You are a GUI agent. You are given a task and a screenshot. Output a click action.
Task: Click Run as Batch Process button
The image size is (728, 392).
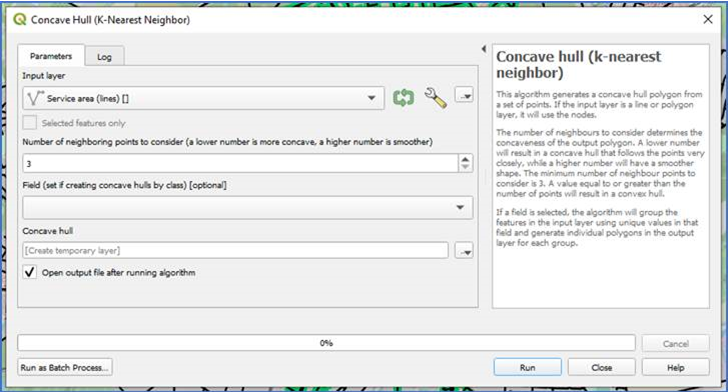pos(65,367)
